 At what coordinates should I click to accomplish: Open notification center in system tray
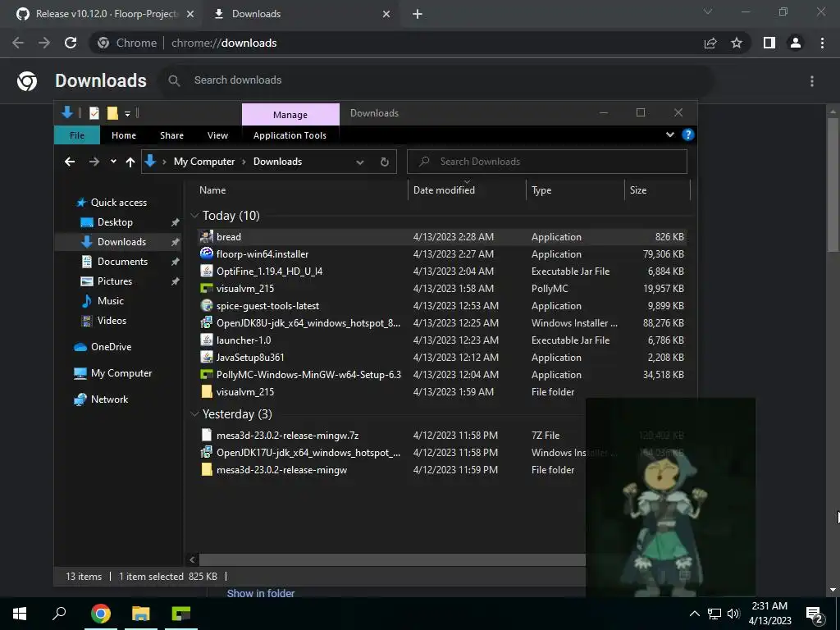815,614
